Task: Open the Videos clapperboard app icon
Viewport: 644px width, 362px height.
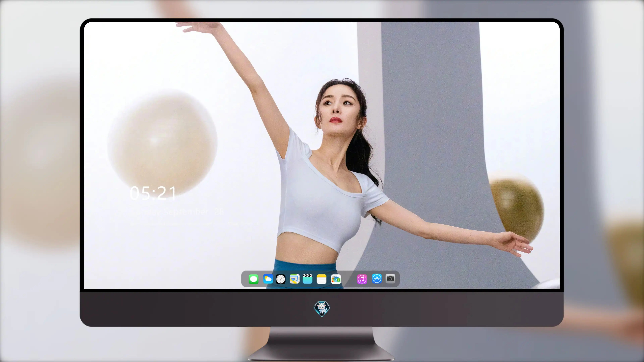Action: (308, 279)
